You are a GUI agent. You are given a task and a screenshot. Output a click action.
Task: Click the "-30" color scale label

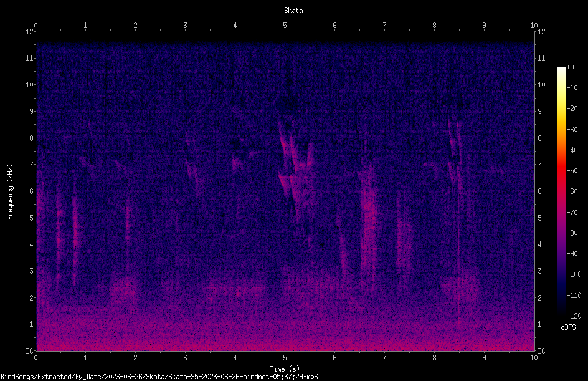click(x=572, y=130)
